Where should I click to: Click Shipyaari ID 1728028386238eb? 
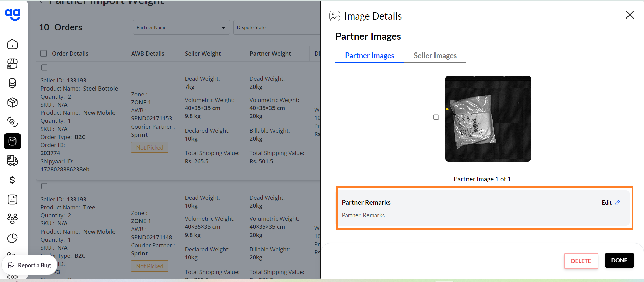tap(65, 169)
